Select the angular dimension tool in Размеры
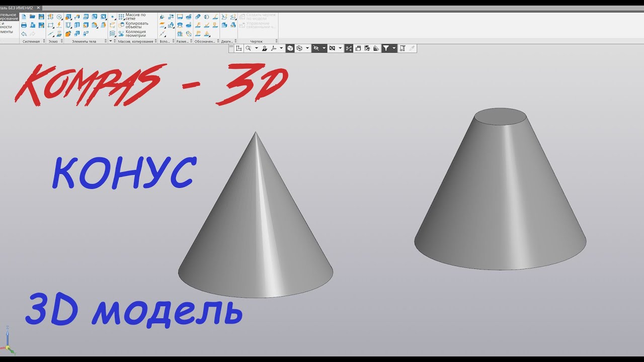This screenshot has height=362, width=644. click(180, 25)
